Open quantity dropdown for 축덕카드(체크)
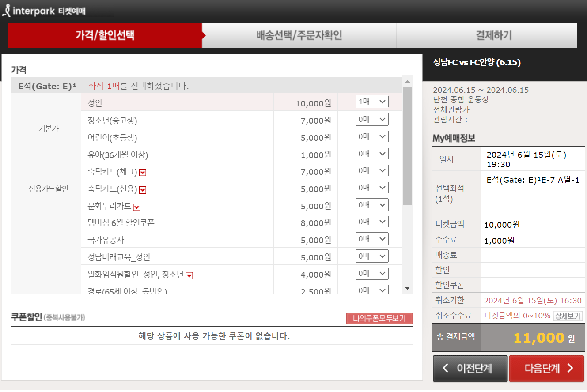 coord(372,170)
